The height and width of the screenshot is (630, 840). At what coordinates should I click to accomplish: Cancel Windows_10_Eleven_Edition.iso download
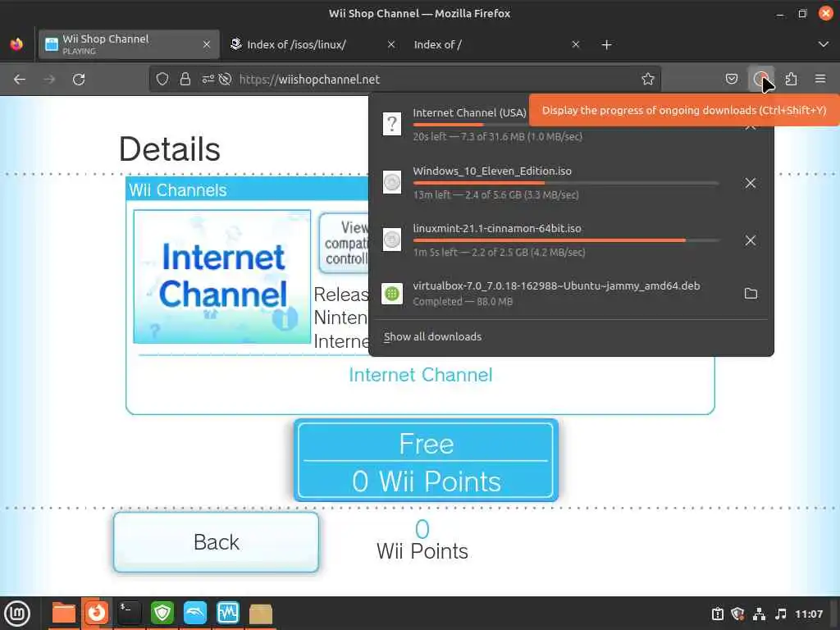pos(750,183)
